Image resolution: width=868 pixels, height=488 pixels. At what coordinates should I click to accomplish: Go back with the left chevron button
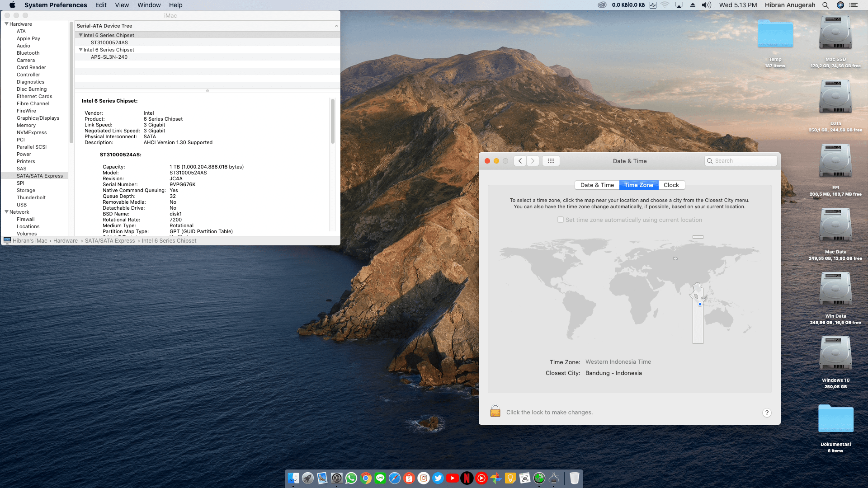pos(520,161)
